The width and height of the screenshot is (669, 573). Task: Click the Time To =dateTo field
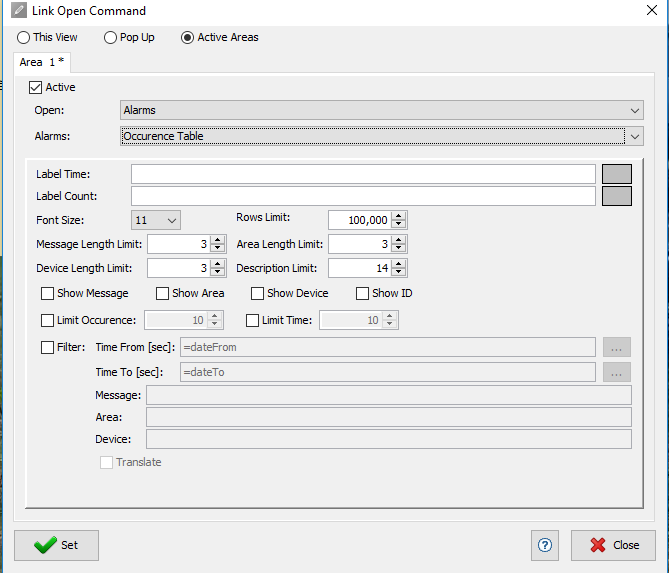point(388,372)
